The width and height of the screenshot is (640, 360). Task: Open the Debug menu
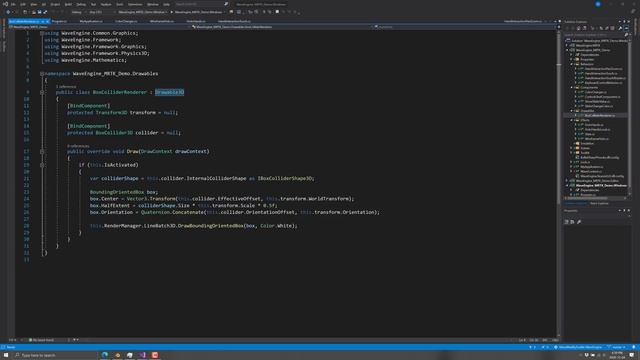coord(81,4)
